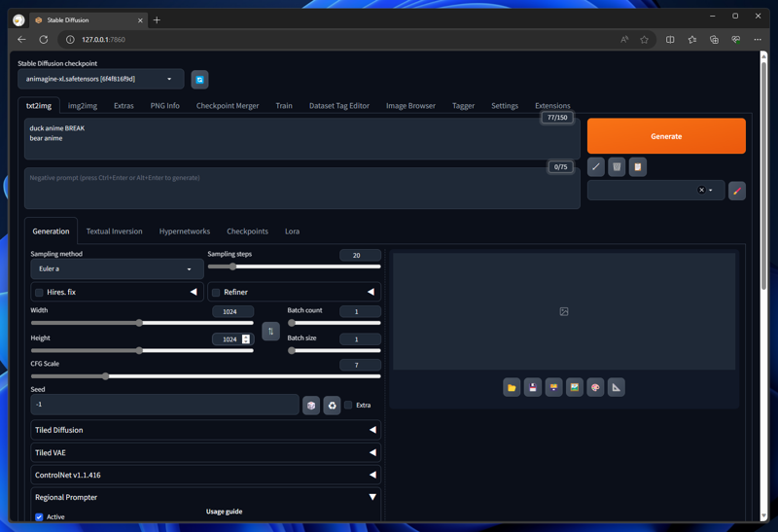778x532 pixels.
Task: Click the read prompt arrow icon under Generate
Action: [x=596, y=167]
